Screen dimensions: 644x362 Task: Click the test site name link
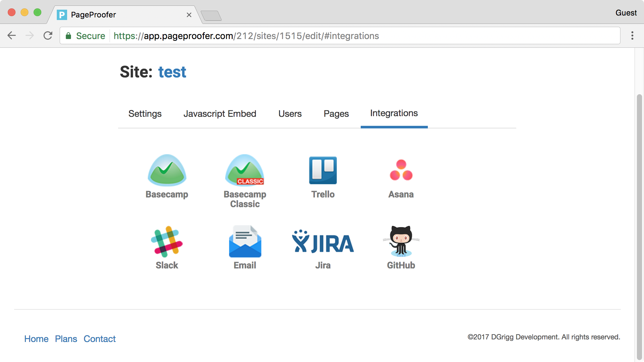[172, 72]
